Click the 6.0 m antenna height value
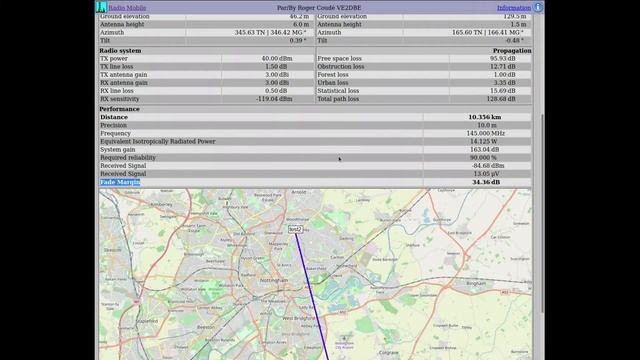Screen dimensions: 640x360 301,24
